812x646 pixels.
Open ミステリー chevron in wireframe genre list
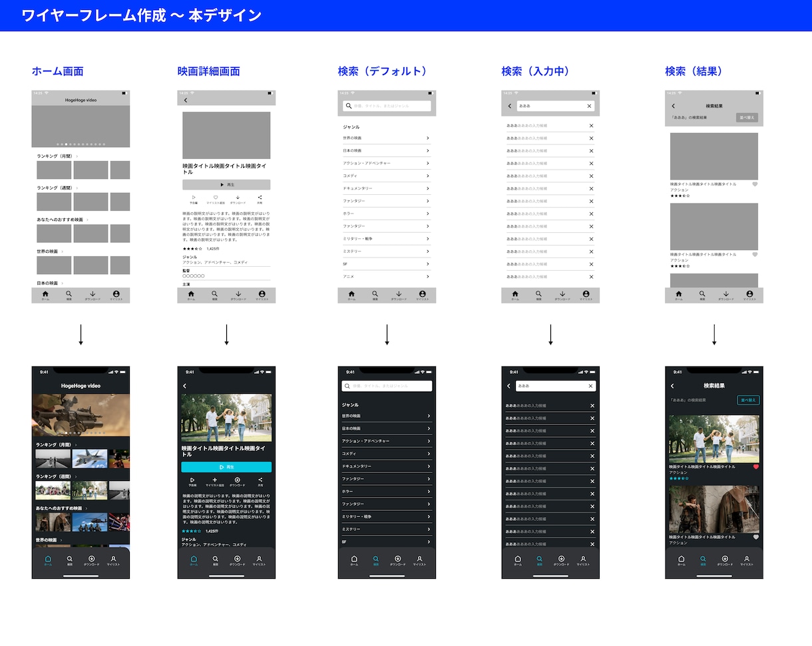pyautogui.click(x=428, y=251)
